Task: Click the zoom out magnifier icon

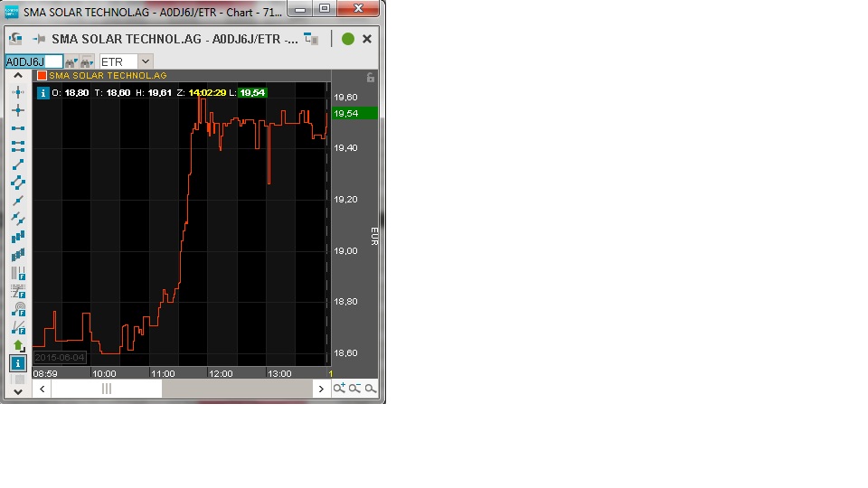Action: pos(354,389)
